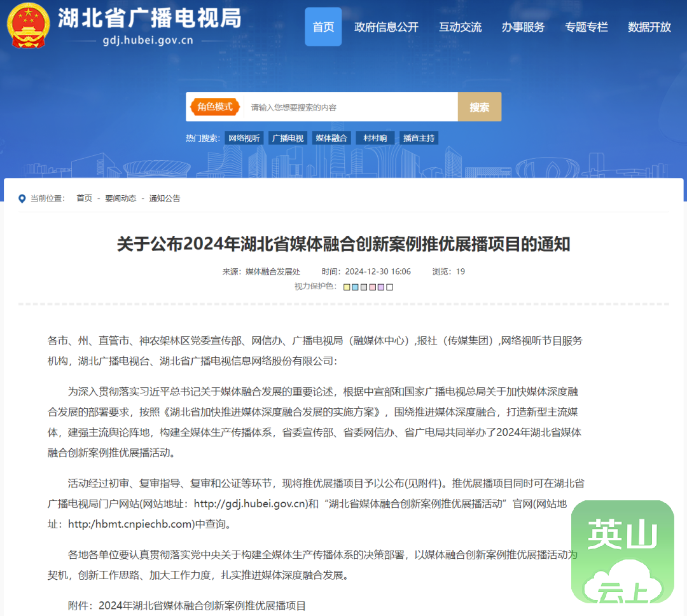Image resolution: width=687 pixels, height=616 pixels.
Task: Click the 网络视听 hot search tag
Action: tap(244, 138)
